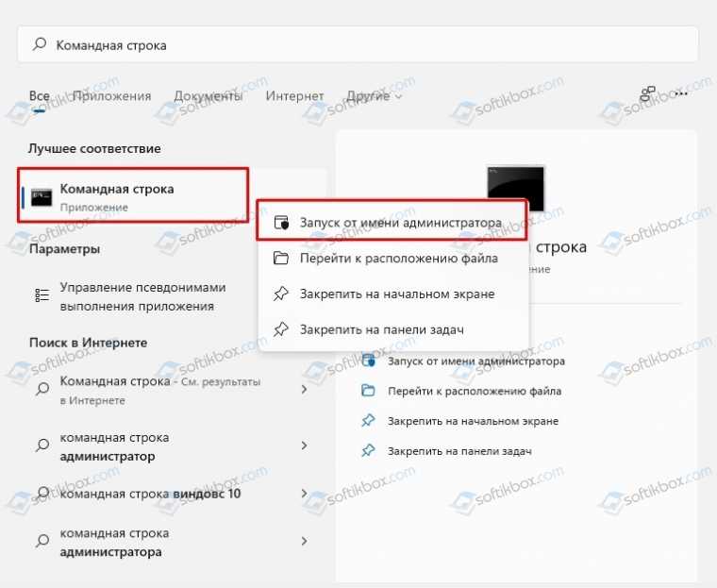
Task: Click the folder icon in context menu
Action: (281, 258)
